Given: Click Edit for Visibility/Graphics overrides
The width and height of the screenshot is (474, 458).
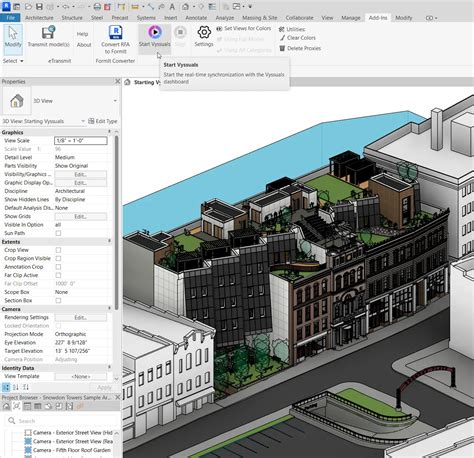Looking at the screenshot, I should pos(81,174).
